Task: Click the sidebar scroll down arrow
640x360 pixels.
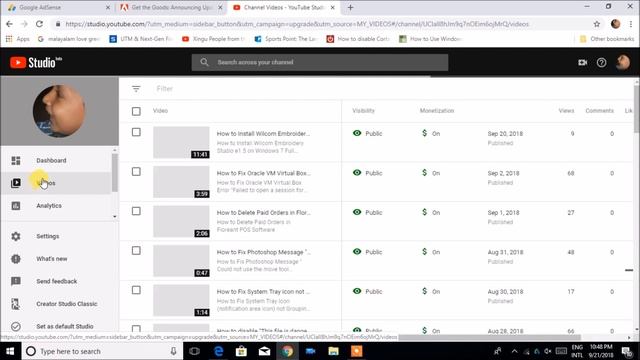Action: 115,217
